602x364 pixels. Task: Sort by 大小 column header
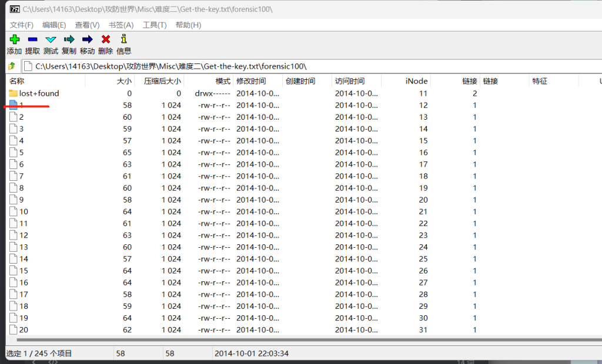pos(124,81)
